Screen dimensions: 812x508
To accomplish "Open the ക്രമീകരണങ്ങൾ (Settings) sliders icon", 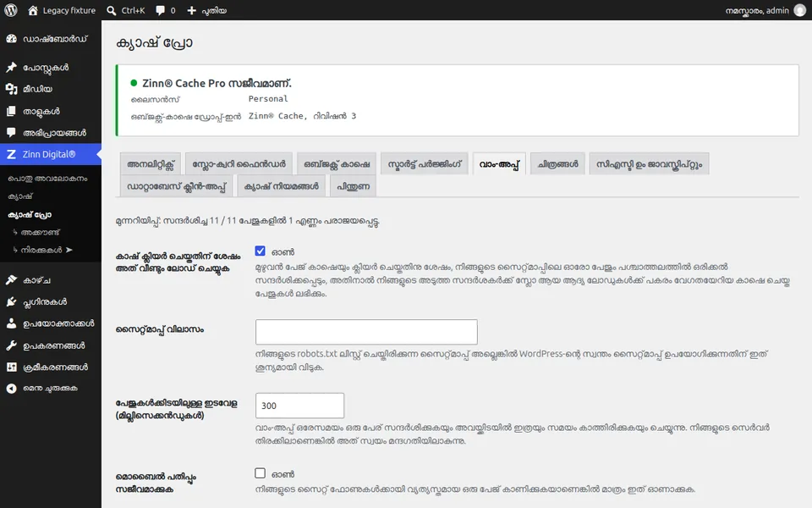I will [11, 367].
